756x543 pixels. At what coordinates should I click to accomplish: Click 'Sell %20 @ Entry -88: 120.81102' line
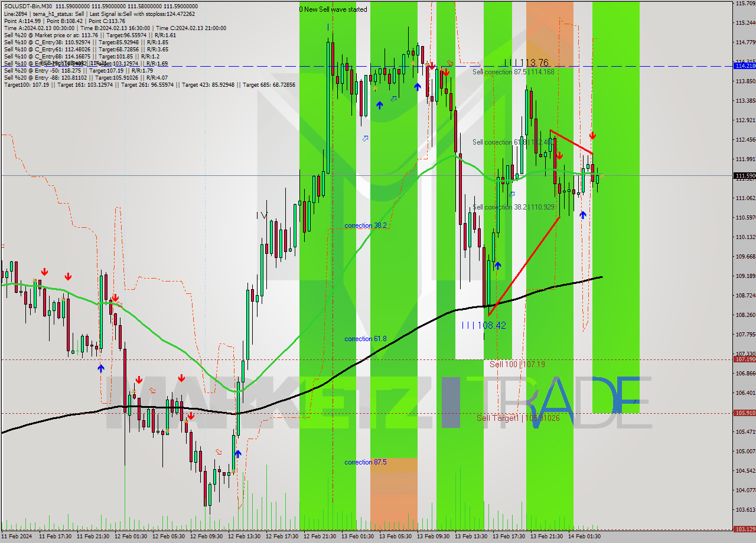[x=85, y=77]
